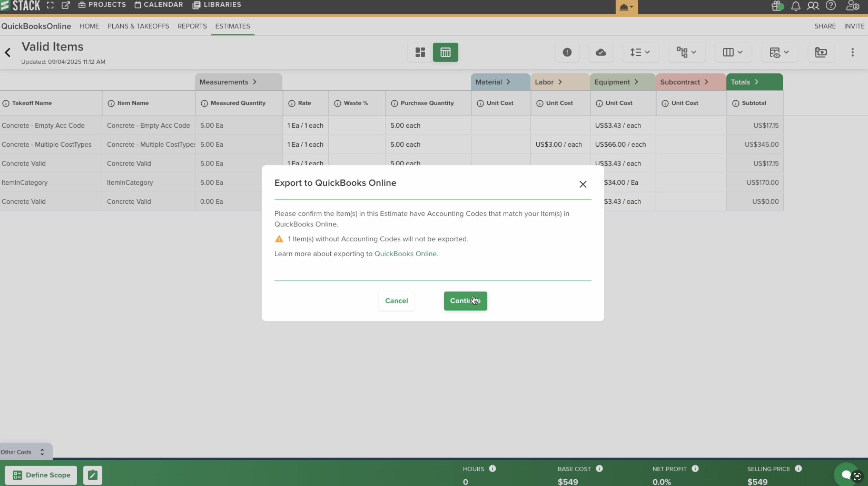The image size is (868, 486).
Task: Click the back arrow beside Valid Items
Action: [7, 53]
